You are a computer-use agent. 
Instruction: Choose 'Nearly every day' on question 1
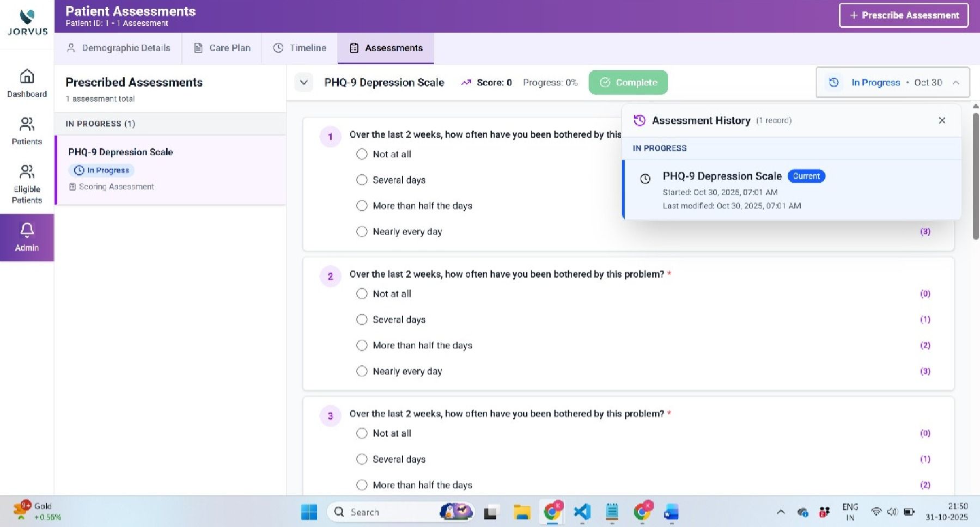[362, 231]
